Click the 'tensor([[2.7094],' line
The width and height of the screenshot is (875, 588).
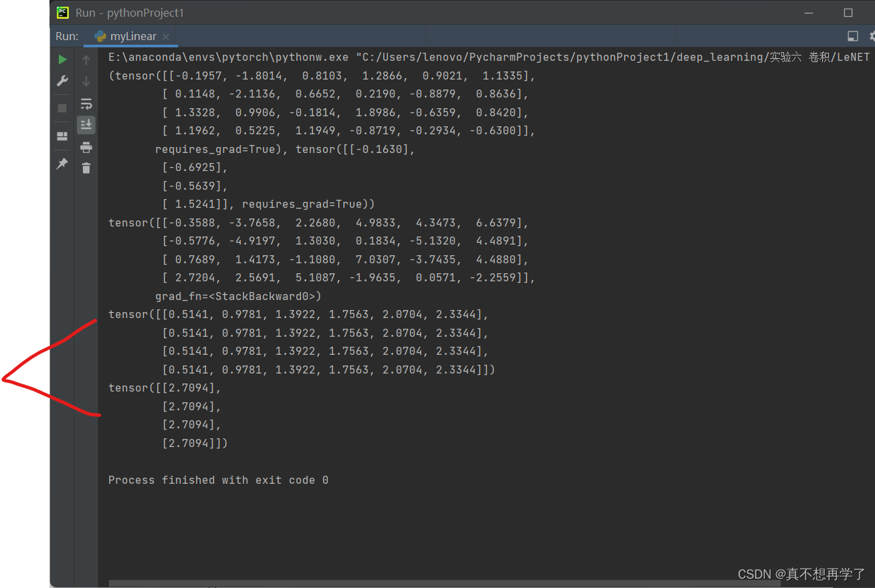pyautogui.click(x=165, y=388)
